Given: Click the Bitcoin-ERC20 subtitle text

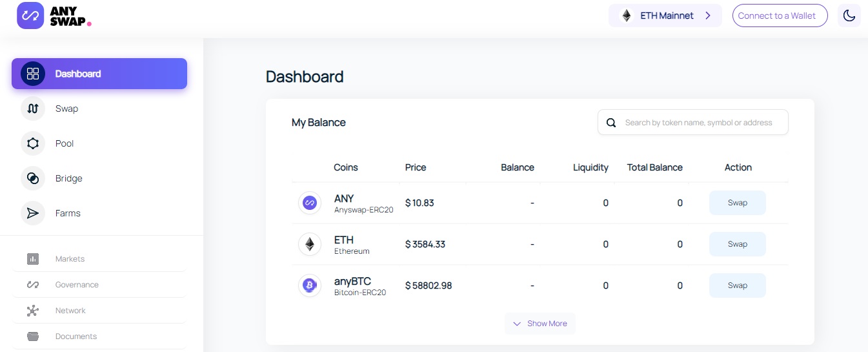Looking at the screenshot, I should (360, 293).
